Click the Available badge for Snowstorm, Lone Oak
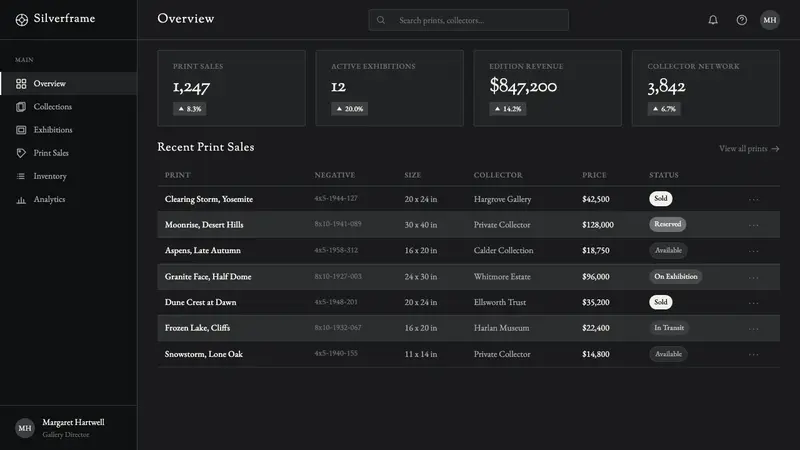The image size is (800, 450). click(668, 354)
